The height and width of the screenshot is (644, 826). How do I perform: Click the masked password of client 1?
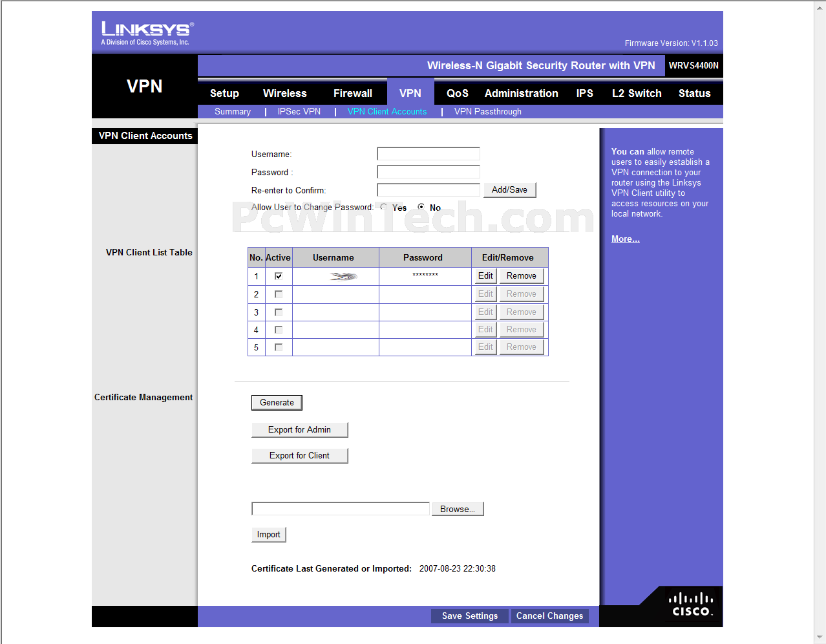coord(425,275)
